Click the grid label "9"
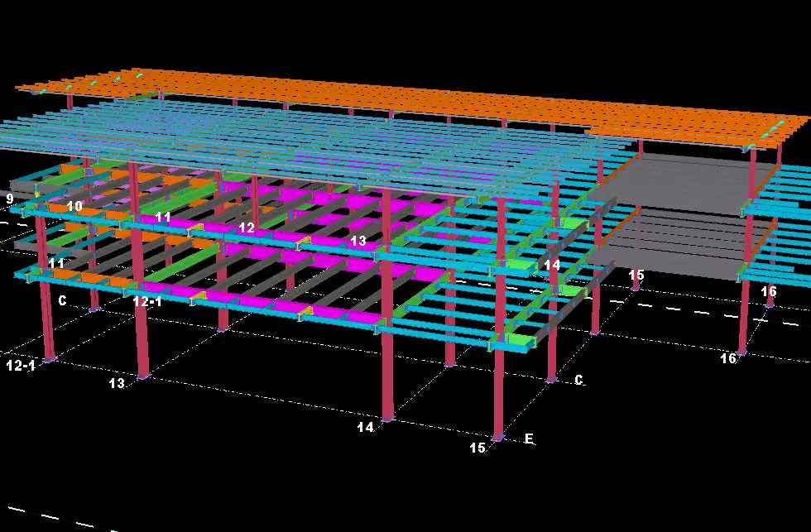The image size is (811, 532). [x=10, y=199]
